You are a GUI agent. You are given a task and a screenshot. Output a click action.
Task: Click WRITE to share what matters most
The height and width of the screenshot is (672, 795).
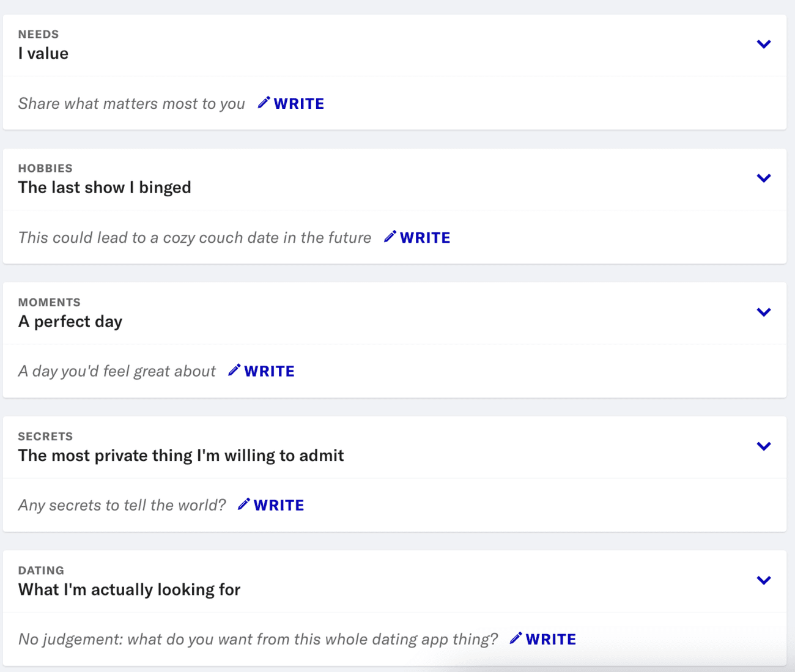pos(298,103)
